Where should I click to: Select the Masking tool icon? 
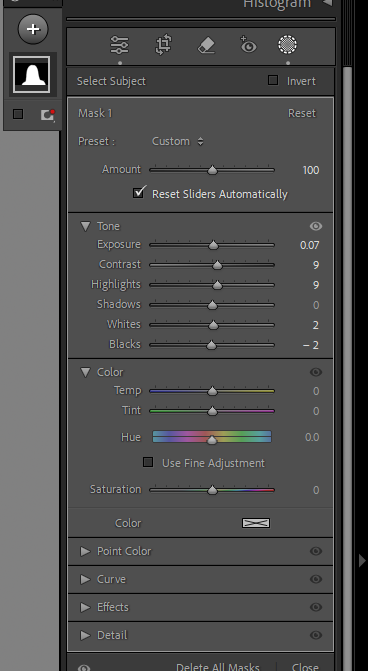[x=288, y=45]
